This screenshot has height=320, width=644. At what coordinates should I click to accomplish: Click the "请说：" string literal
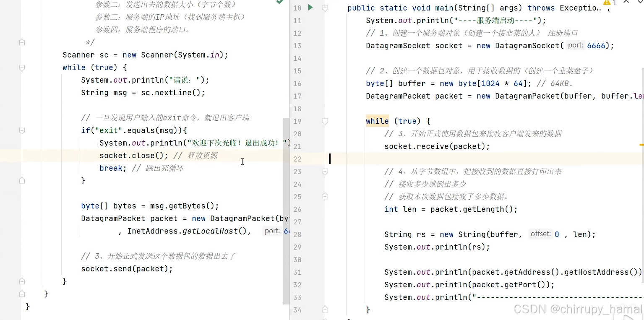185,80
